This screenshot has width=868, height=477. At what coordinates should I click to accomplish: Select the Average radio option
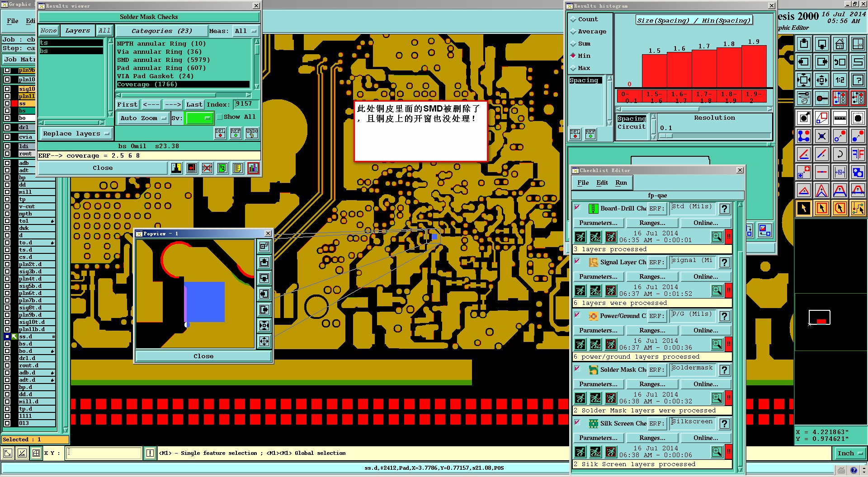[x=573, y=32]
